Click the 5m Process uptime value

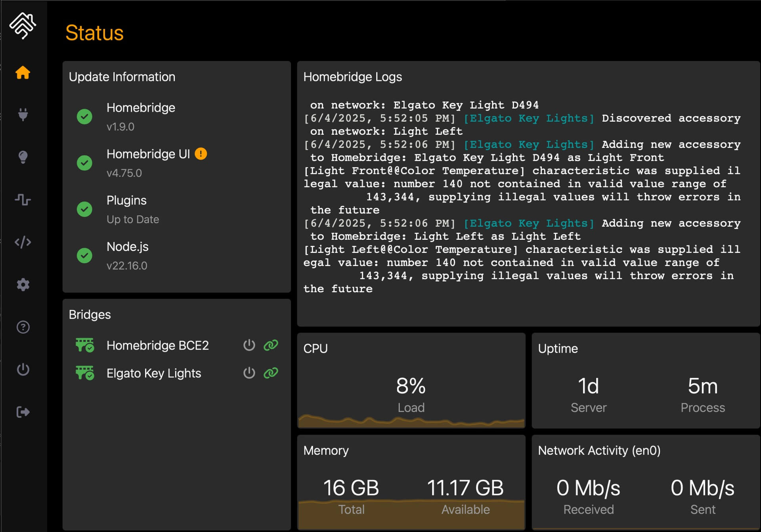(x=703, y=386)
